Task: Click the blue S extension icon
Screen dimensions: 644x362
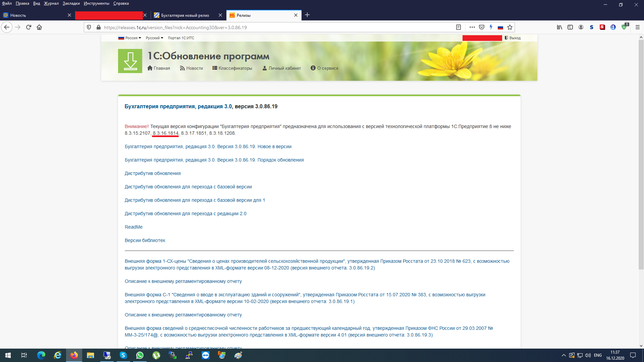Action: coord(592,27)
